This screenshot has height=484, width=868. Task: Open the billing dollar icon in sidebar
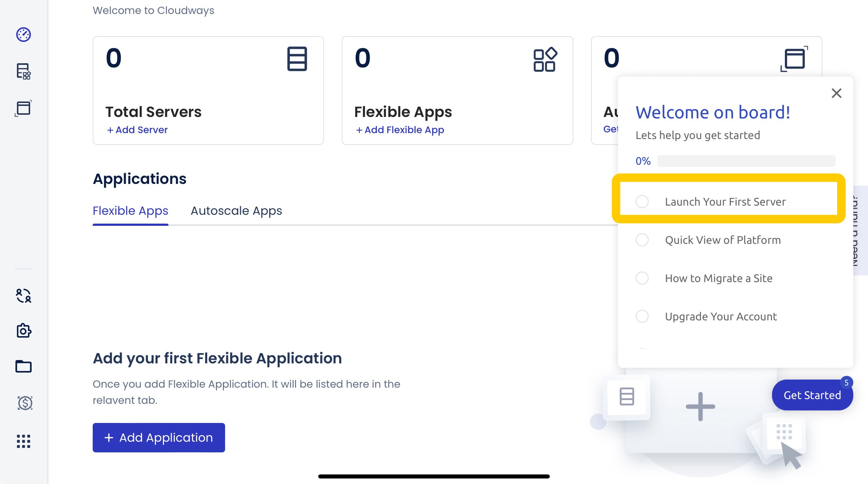25,403
